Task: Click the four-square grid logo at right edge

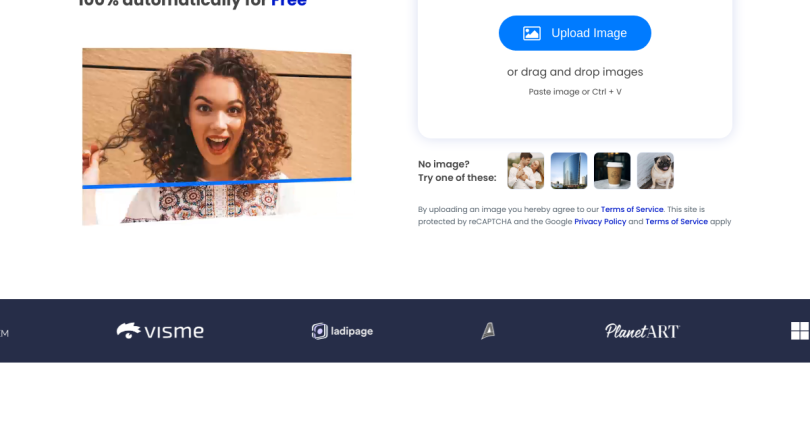Action: click(x=800, y=331)
